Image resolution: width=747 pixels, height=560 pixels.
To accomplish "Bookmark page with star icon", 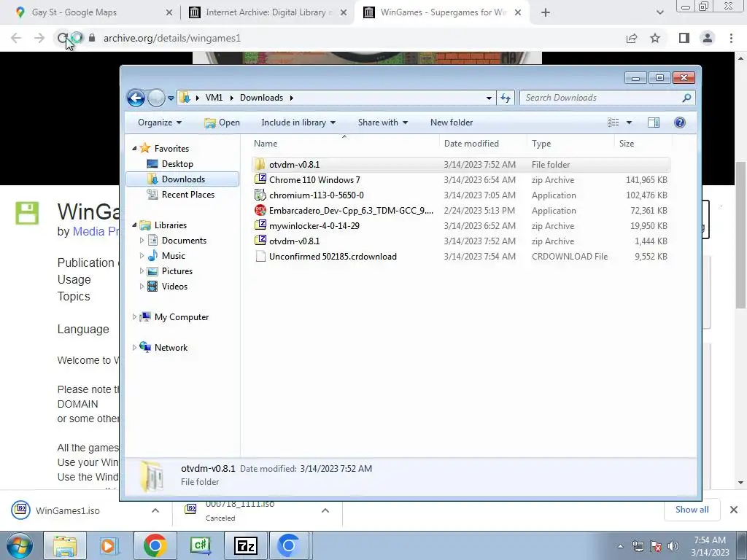I will (655, 38).
